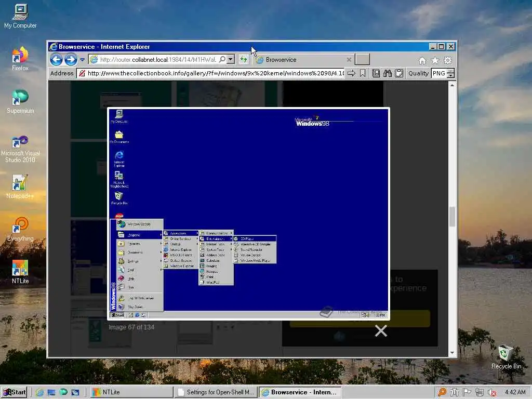Screen dimensions: 532x399
Task: Click the Browservice Go arrow
Action: point(352,73)
